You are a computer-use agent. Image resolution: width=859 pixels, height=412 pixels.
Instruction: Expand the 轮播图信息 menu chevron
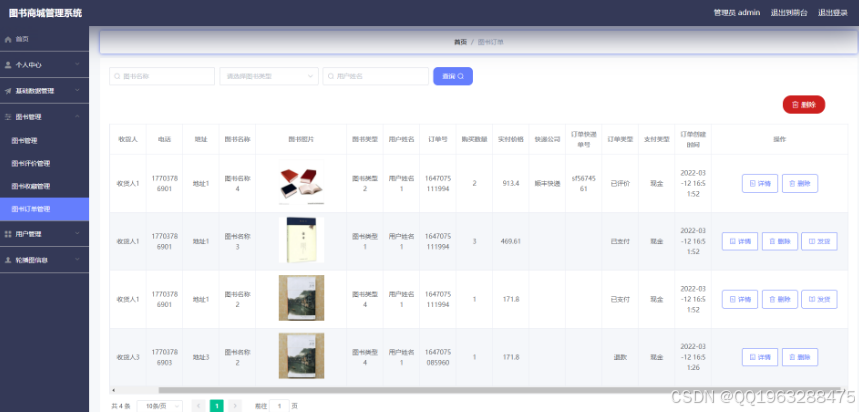click(x=77, y=260)
